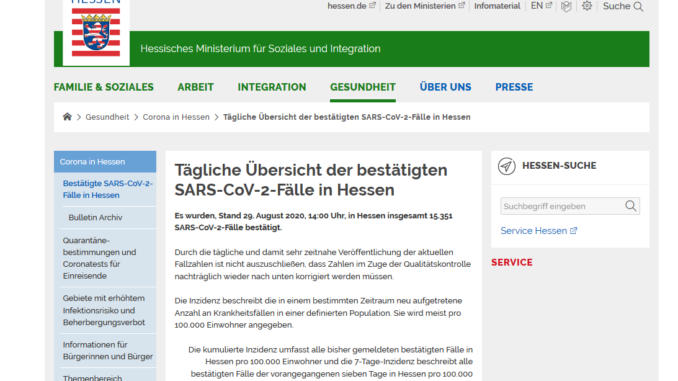
Task: Click the magnifier icon next to Suche
Action: (638, 6)
